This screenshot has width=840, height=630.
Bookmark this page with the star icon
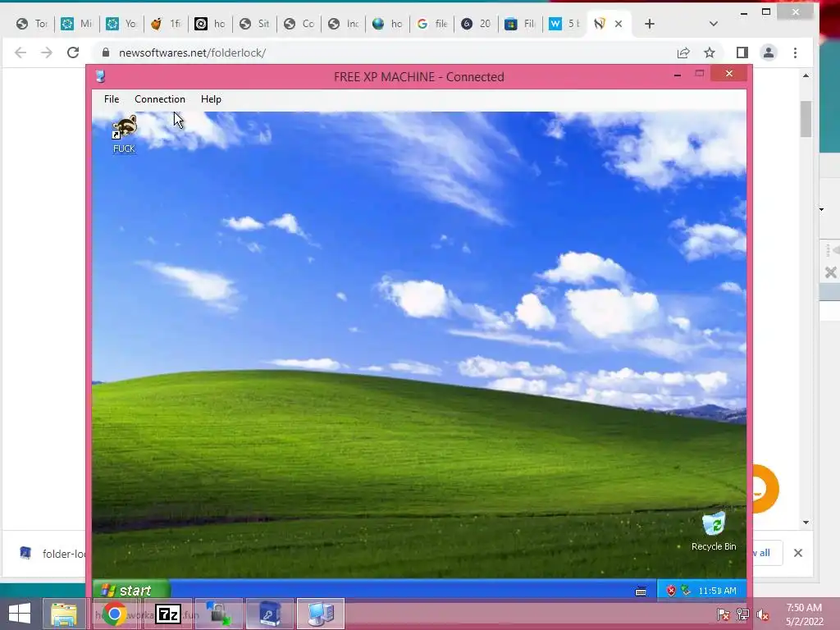coord(710,52)
